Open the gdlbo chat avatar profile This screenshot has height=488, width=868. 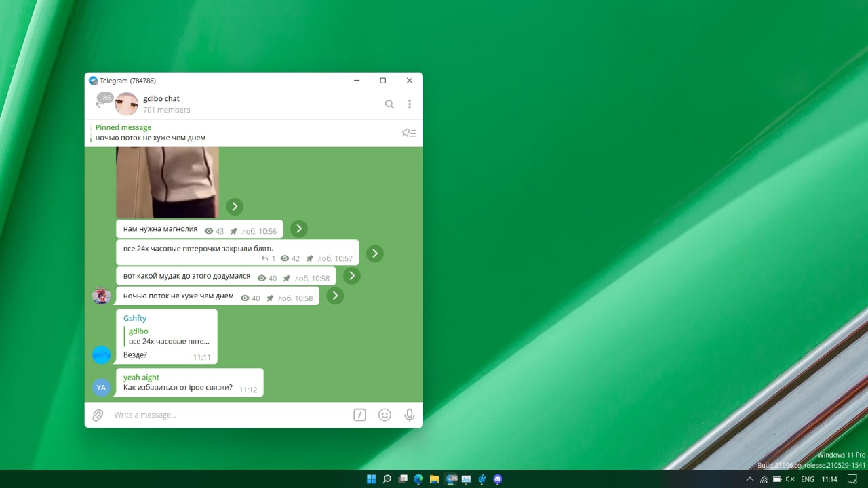pos(127,104)
